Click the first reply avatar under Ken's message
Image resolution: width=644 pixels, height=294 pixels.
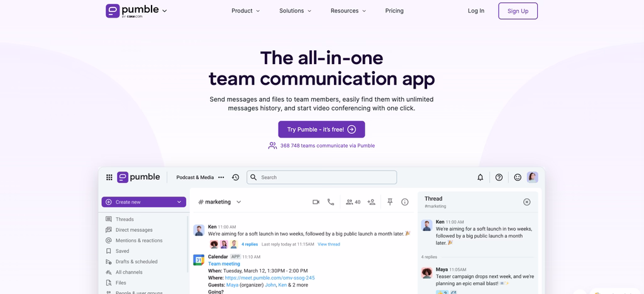[x=214, y=244]
